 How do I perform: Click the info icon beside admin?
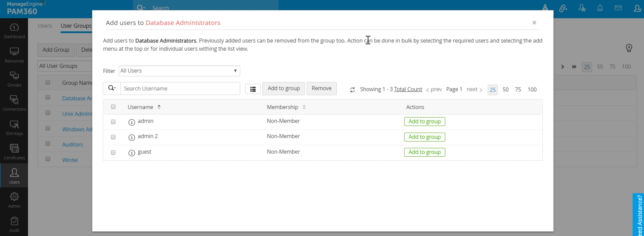click(x=132, y=122)
